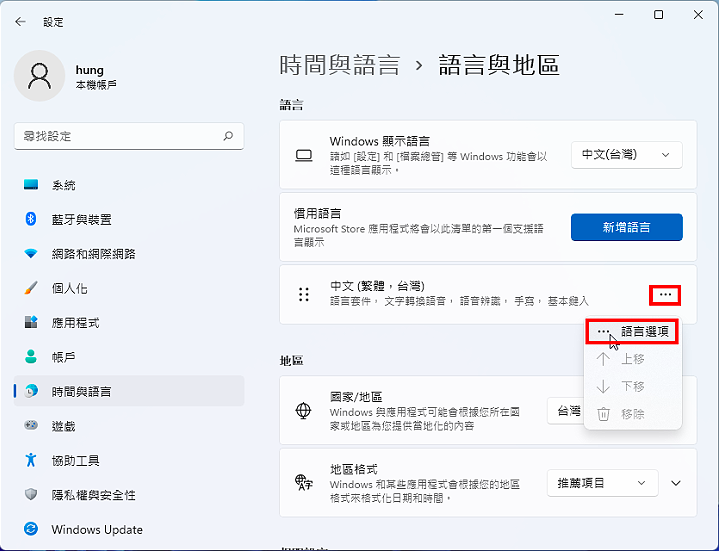The image size is (723, 554).
Task: Click the 下移 menu entry
Action: (633, 387)
